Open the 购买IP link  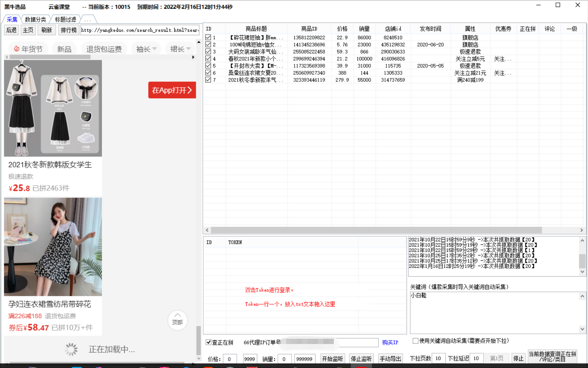coord(390,342)
